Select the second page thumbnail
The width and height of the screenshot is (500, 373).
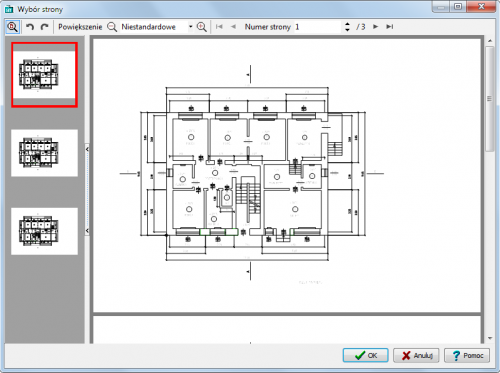[44, 153]
